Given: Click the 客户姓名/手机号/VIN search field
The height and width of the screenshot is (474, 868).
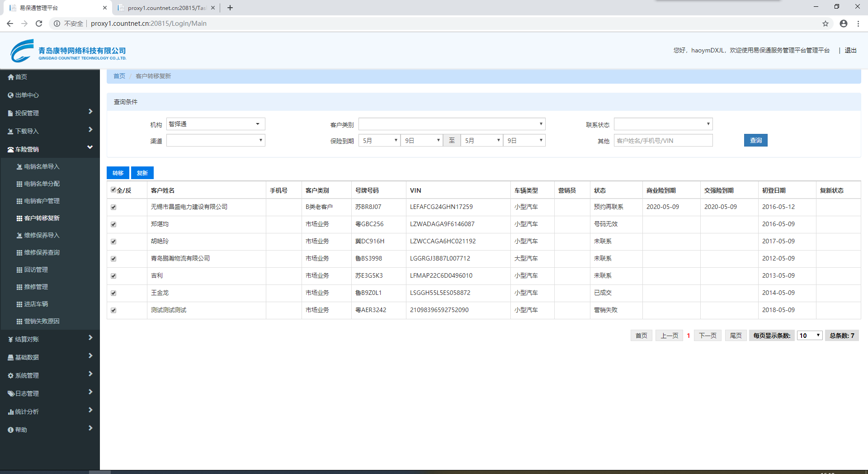Looking at the screenshot, I should point(663,141).
